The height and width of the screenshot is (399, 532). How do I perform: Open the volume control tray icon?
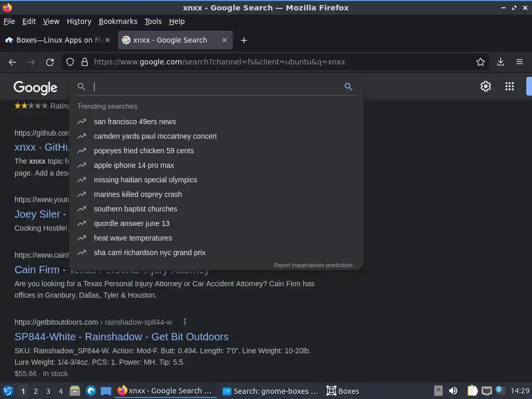453,391
